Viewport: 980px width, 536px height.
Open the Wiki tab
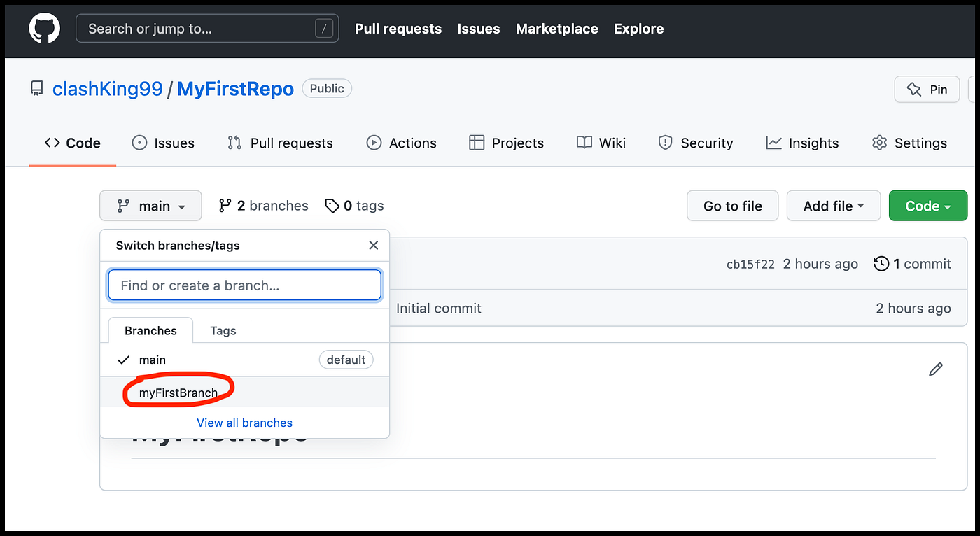click(601, 143)
